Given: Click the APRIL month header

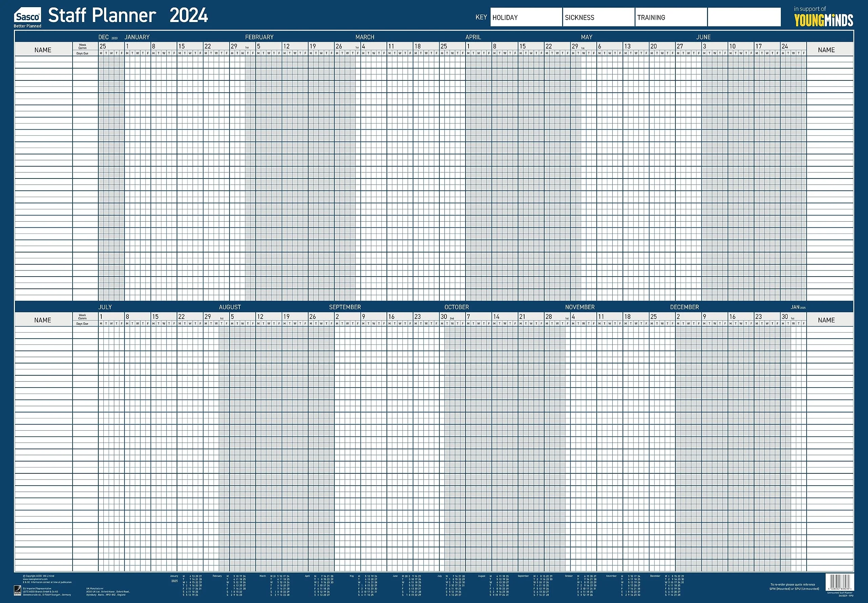Looking at the screenshot, I should [x=473, y=37].
